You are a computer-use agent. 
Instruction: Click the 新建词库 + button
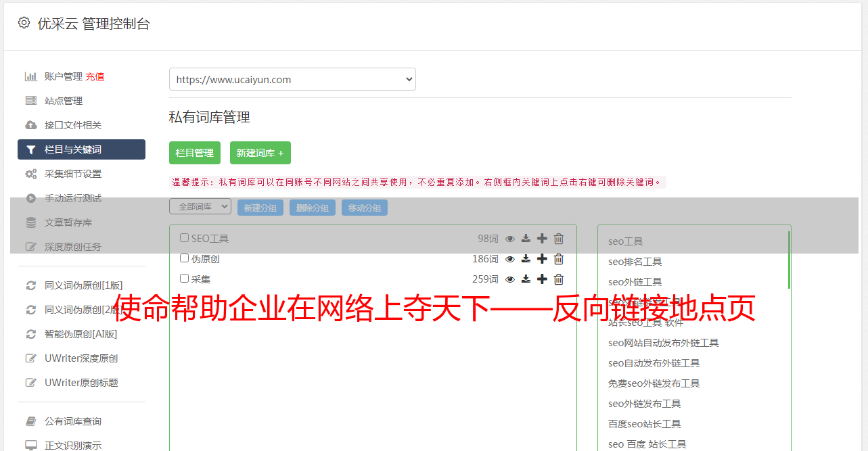260,153
